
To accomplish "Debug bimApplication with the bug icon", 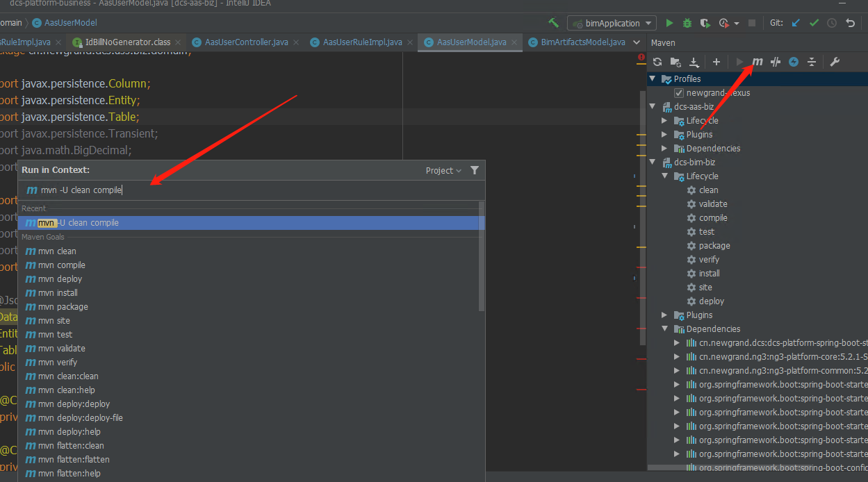I will click(687, 23).
